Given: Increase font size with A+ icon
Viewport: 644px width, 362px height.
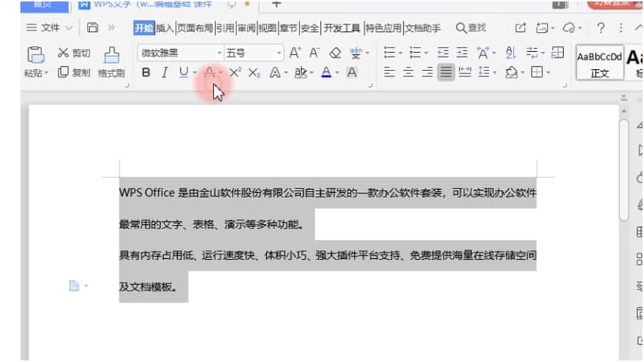Looking at the screenshot, I should (295, 53).
